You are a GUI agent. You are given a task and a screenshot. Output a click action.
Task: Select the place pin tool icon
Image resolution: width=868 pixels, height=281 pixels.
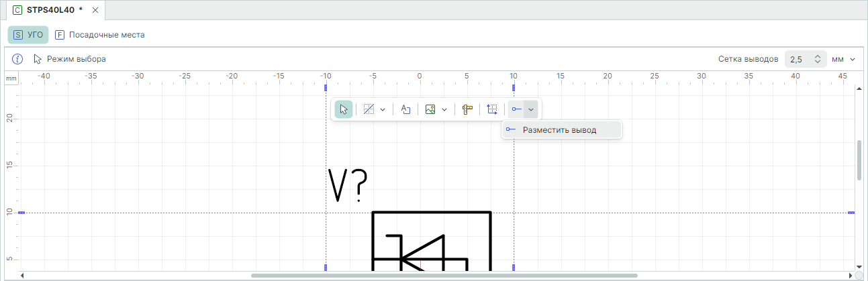point(516,109)
